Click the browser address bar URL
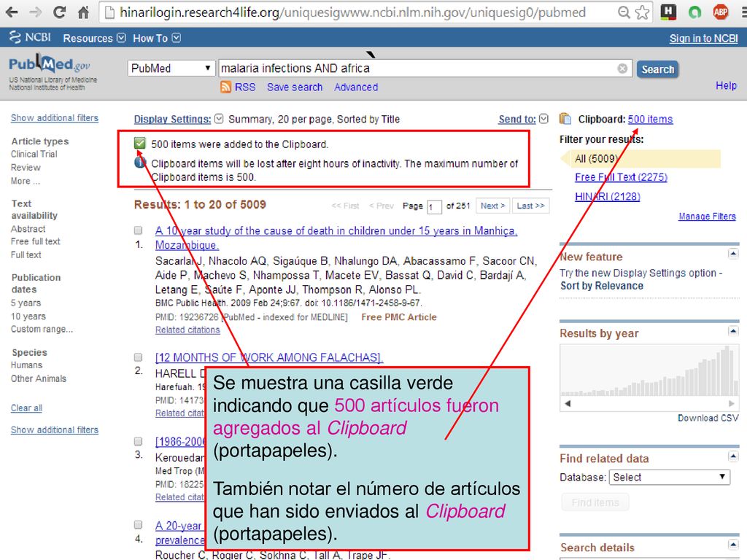Screen dimensions: 747x560 (x=352, y=12)
